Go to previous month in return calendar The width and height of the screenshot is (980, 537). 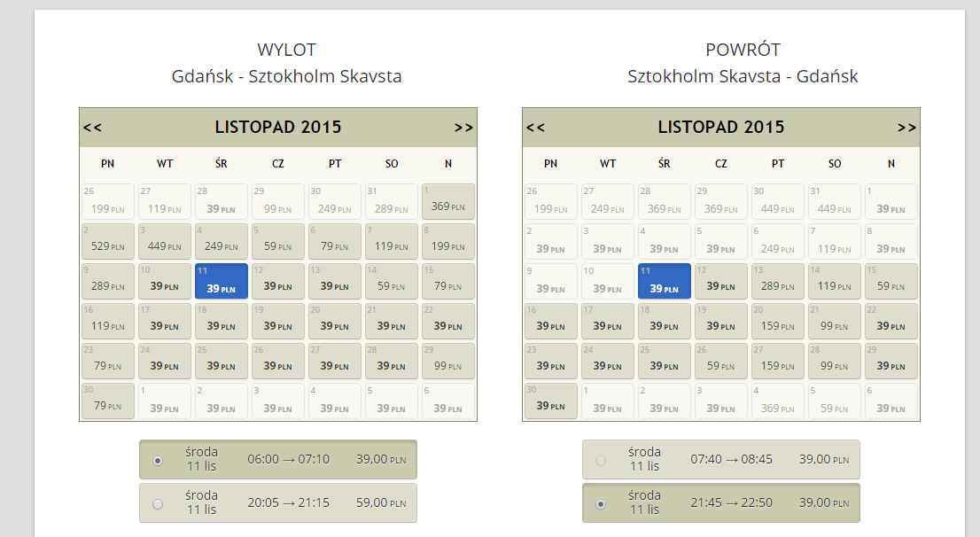[535, 128]
